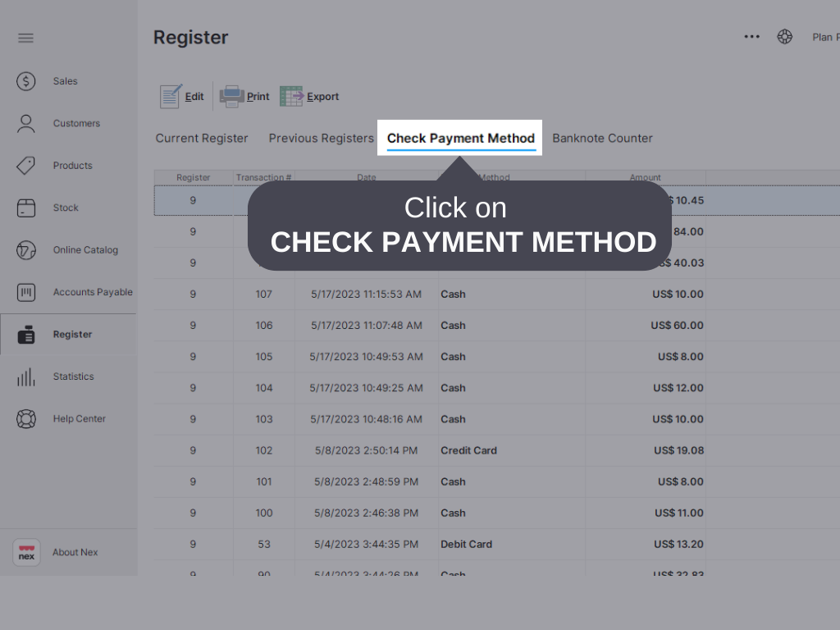Collapse the sidebar with the hamburger menu
The height and width of the screenshot is (630, 840).
25,38
